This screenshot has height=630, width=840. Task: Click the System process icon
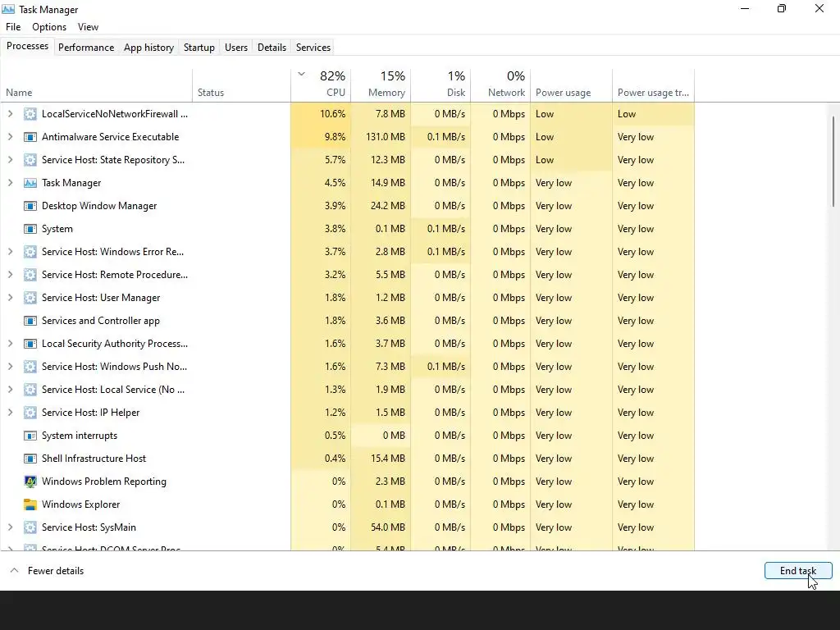pos(30,230)
